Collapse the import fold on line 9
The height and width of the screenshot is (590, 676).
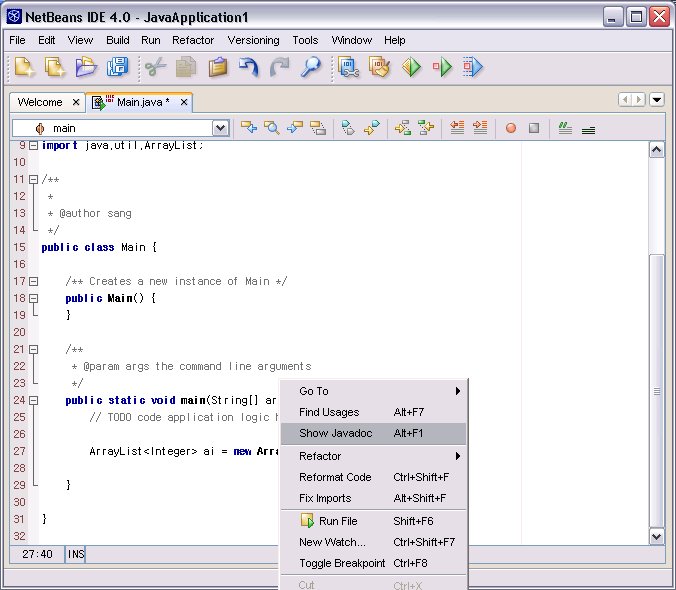[33, 145]
